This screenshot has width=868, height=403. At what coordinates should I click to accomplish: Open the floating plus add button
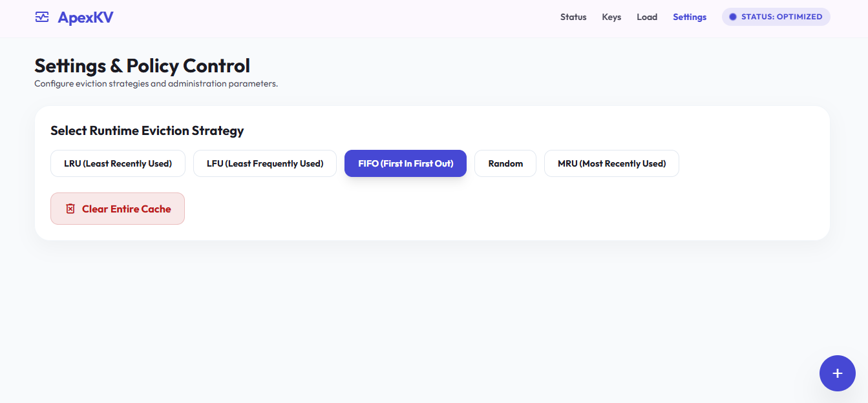[838, 373]
